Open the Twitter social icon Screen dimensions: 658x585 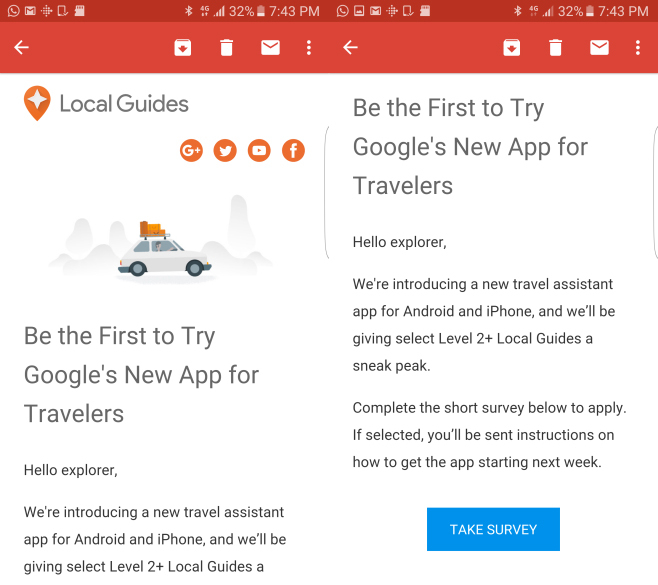pos(225,151)
